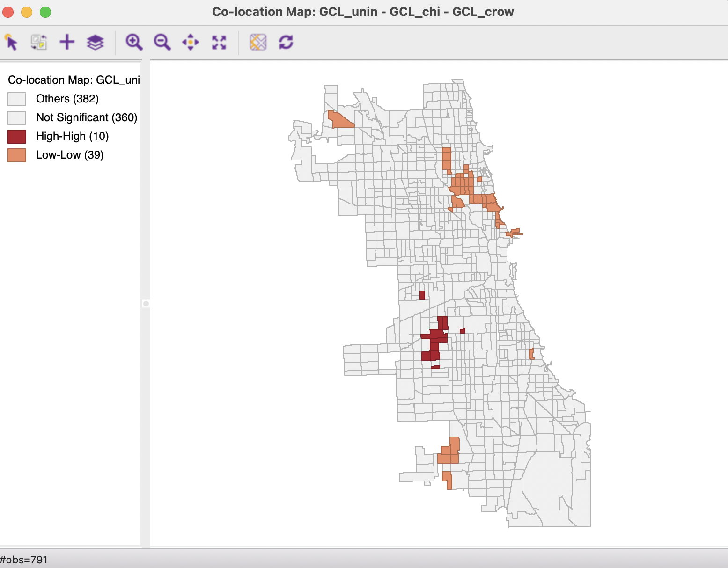This screenshot has height=568, width=728.
Task: Click the '#obs=791' status bar text
Action: pyautogui.click(x=24, y=560)
